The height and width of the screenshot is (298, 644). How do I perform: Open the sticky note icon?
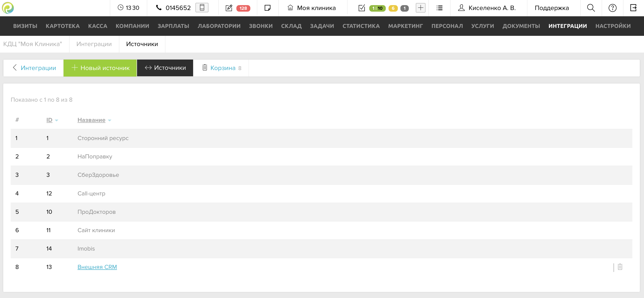tap(267, 8)
